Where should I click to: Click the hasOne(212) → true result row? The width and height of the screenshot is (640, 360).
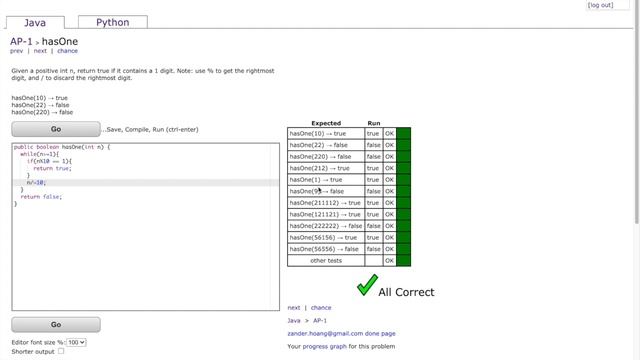(x=349, y=168)
